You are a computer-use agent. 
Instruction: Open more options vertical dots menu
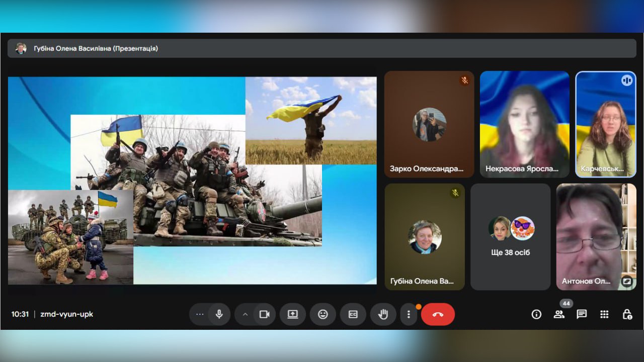[x=409, y=314]
